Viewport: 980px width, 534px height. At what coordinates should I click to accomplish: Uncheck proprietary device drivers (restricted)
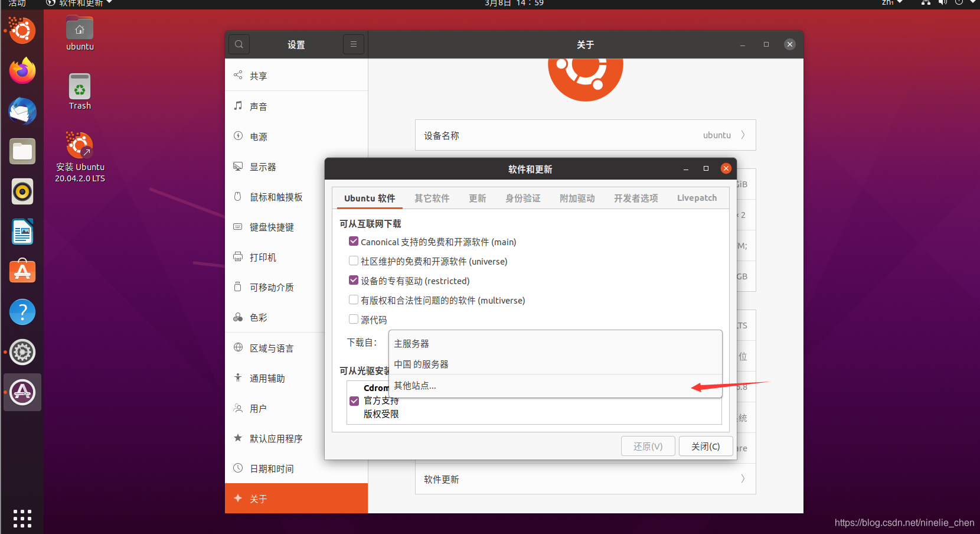tap(354, 281)
